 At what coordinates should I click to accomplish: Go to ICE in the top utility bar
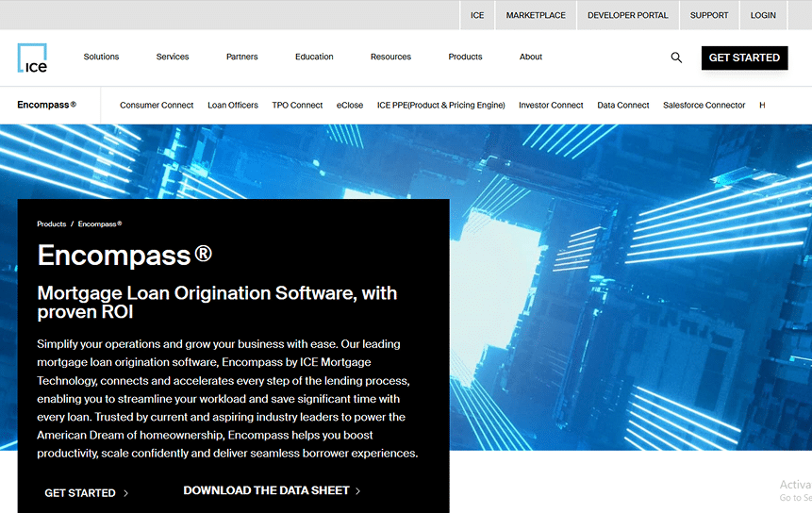477,15
